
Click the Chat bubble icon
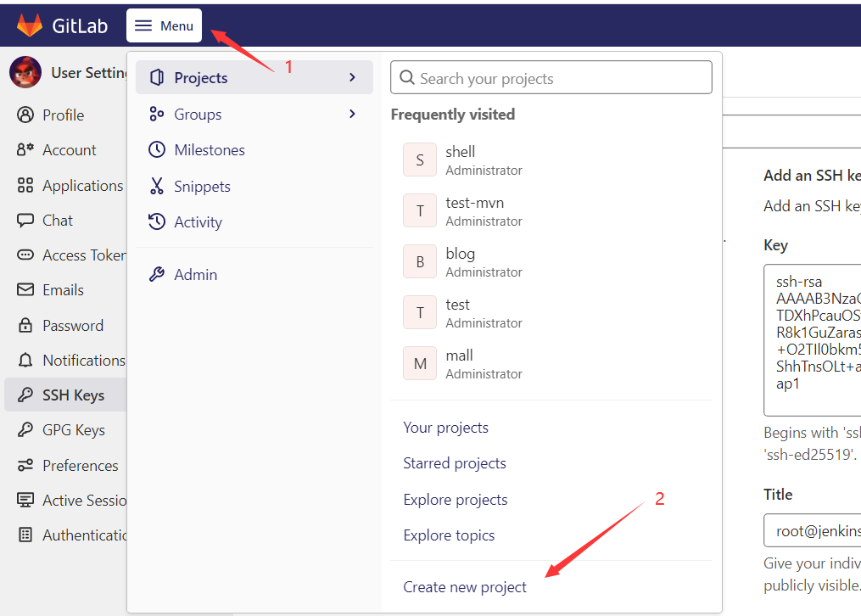pyautogui.click(x=25, y=220)
